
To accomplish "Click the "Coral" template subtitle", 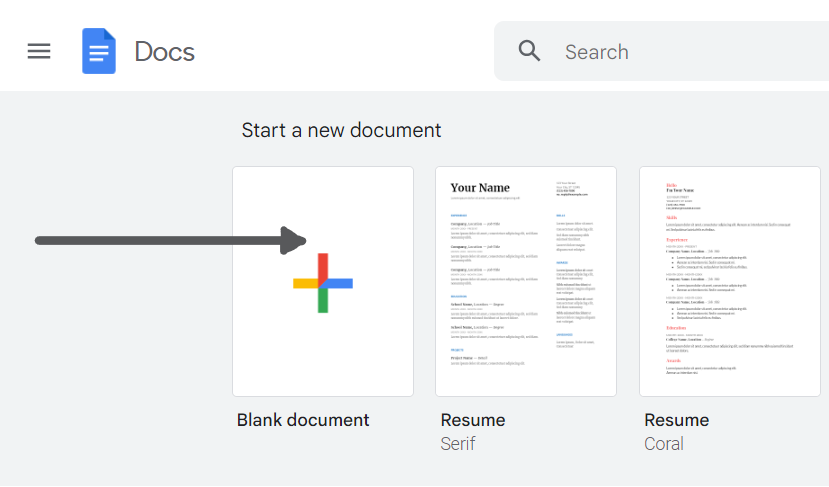I will click(664, 444).
